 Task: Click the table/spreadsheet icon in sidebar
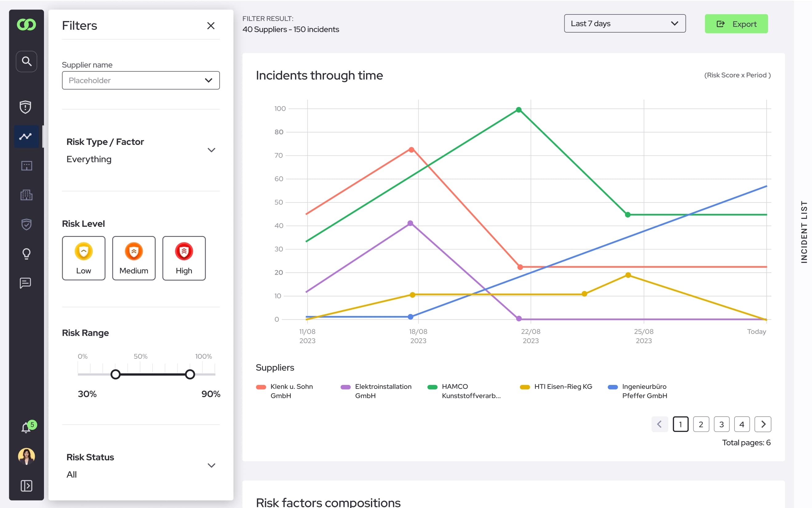coord(26,165)
